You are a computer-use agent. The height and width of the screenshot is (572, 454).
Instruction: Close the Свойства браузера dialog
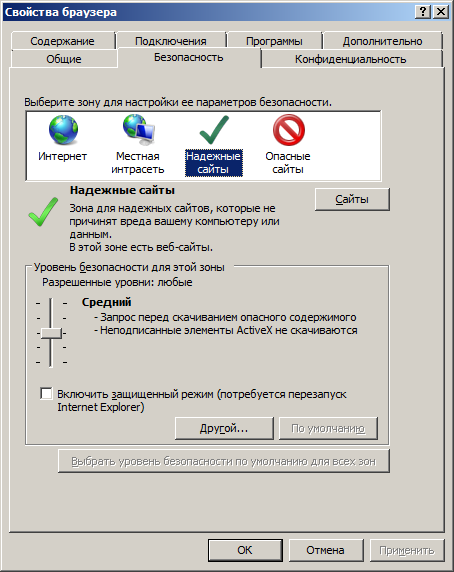441,12
